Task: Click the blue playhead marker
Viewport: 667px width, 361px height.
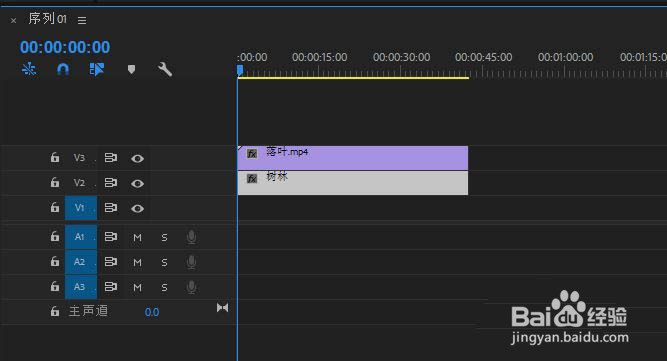Action: tap(240, 71)
